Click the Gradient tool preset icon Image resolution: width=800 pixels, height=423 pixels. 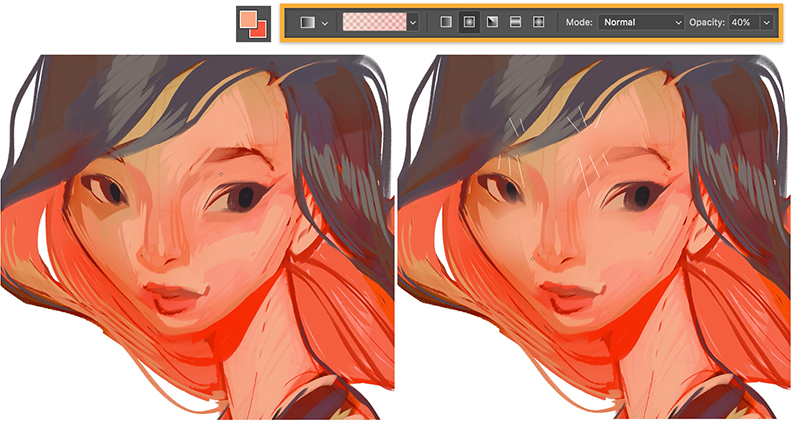pyautogui.click(x=307, y=22)
